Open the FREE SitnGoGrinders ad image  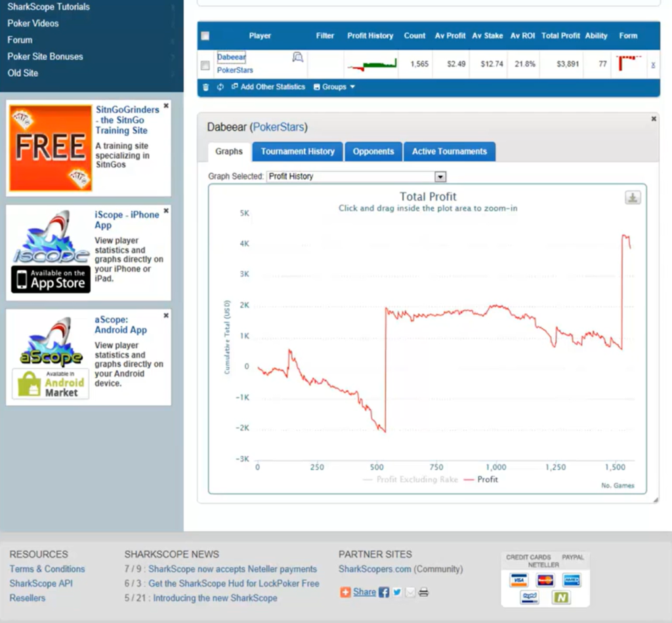pos(51,148)
